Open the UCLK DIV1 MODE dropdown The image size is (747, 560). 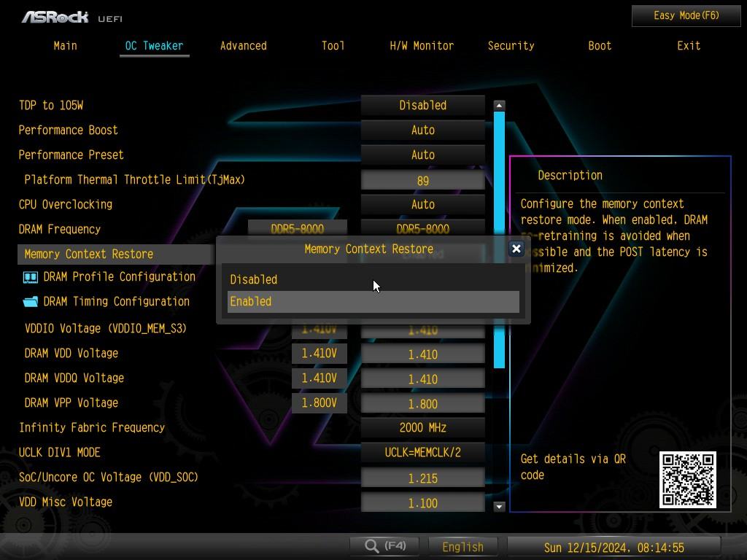pyautogui.click(x=422, y=452)
